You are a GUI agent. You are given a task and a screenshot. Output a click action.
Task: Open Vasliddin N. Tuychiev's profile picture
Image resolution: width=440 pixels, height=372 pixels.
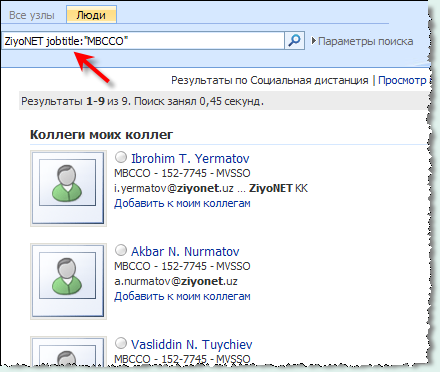pos(68,351)
